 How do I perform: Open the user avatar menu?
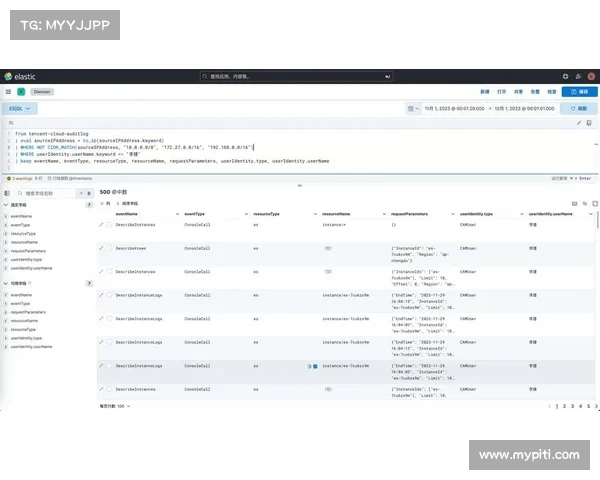pyautogui.click(x=591, y=75)
